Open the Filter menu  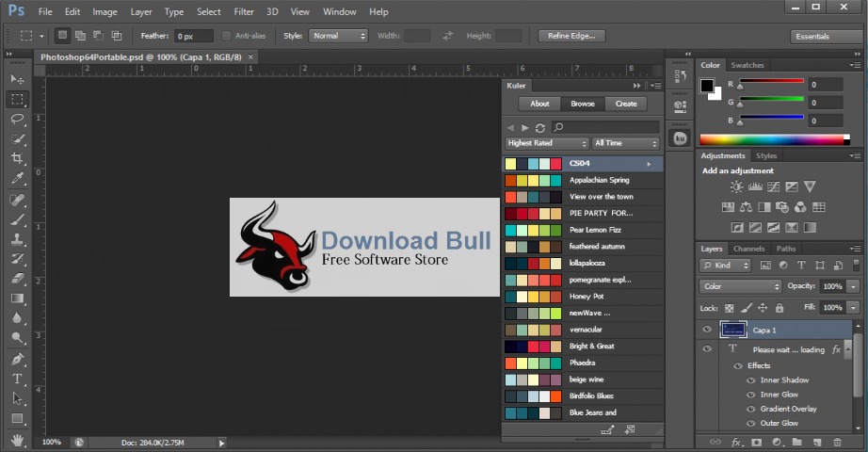click(x=244, y=11)
